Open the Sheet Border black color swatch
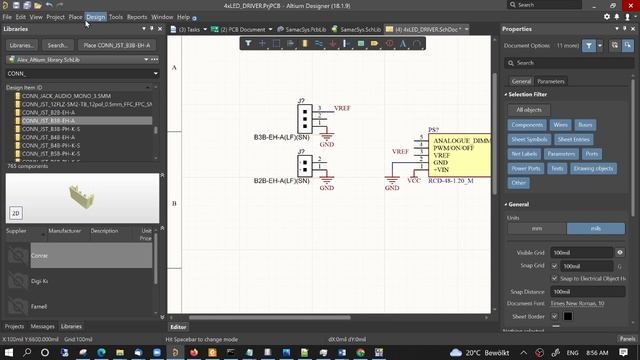Image resolution: width=640 pixels, height=360 pixels. click(568, 316)
